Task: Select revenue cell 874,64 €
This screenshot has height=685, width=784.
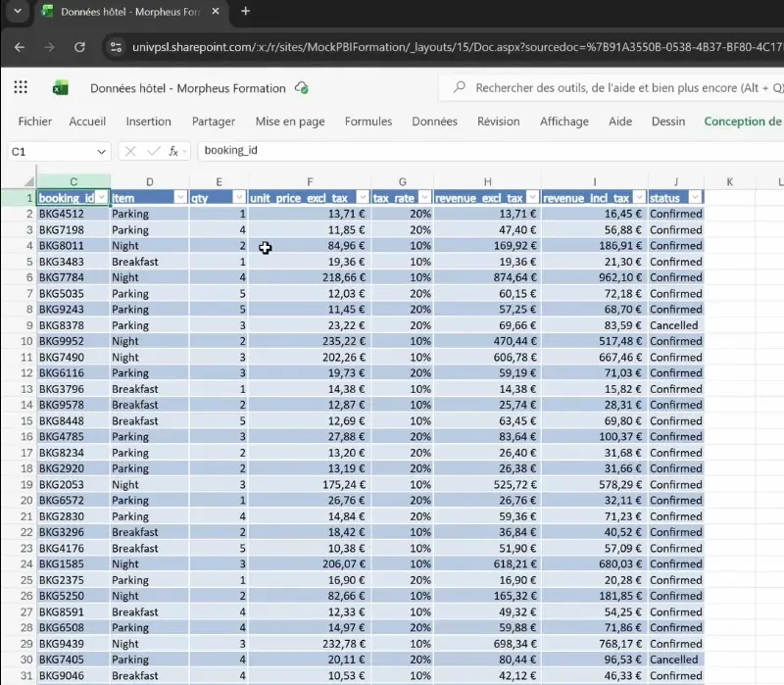Action: click(487, 277)
